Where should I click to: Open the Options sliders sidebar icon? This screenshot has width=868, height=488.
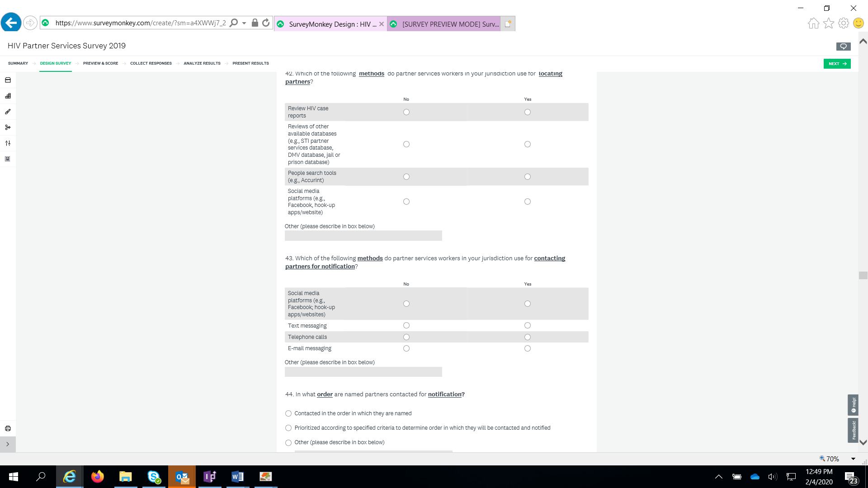8,143
